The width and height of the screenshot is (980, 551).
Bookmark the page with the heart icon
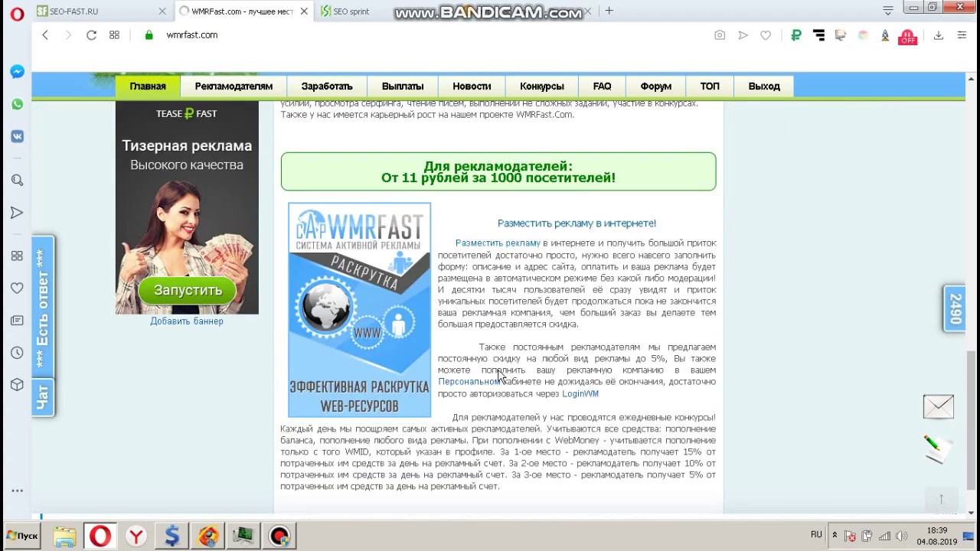tap(766, 35)
